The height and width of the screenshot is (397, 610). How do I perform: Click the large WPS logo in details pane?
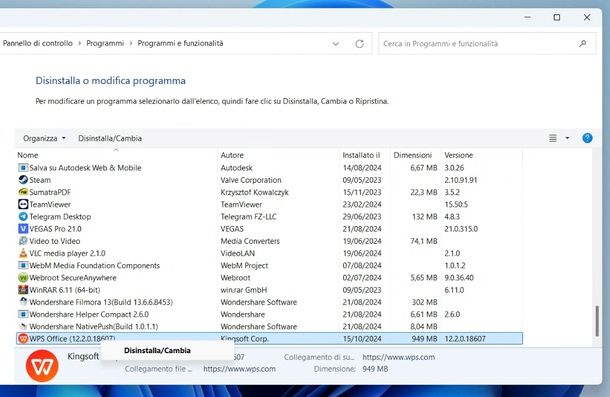tap(42, 365)
